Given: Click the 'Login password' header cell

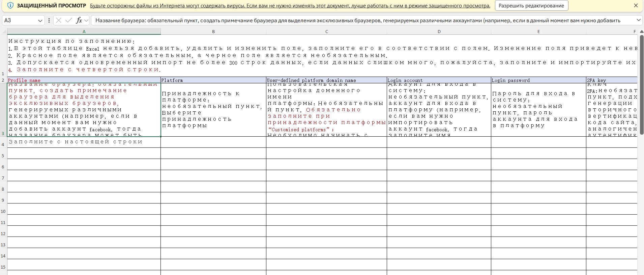Looking at the screenshot, I should point(538,80).
